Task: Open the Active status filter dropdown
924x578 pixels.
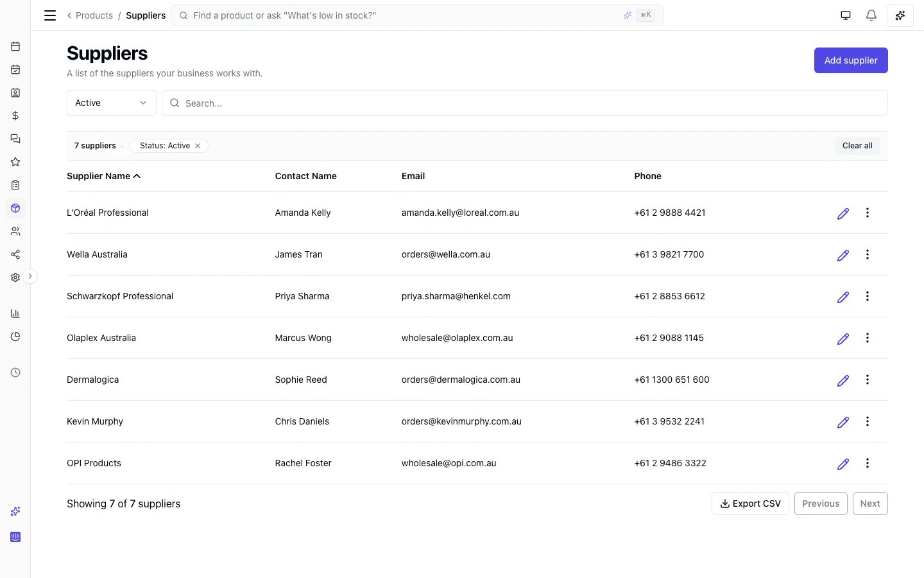Action: point(112,103)
